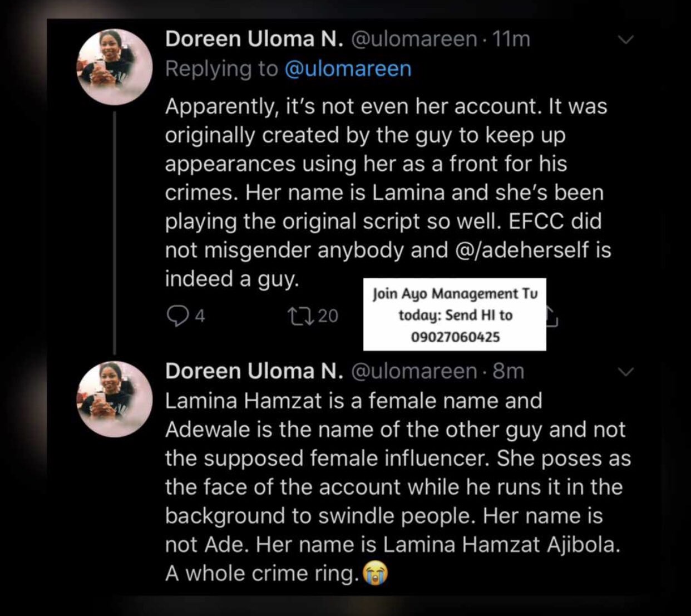The height and width of the screenshot is (616, 691).
Task: Open the profile avatar of the 8m tweet
Action: coord(115,398)
